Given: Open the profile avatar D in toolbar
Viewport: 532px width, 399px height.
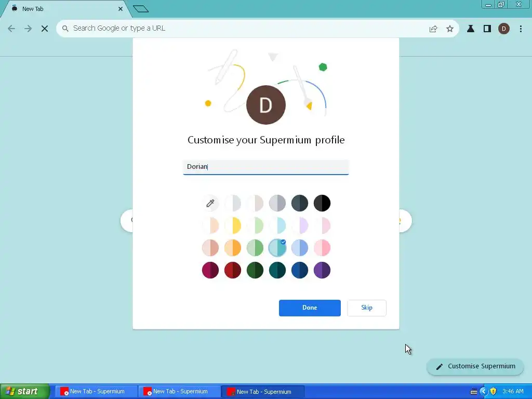Looking at the screenshot, I should pos(504,29).
